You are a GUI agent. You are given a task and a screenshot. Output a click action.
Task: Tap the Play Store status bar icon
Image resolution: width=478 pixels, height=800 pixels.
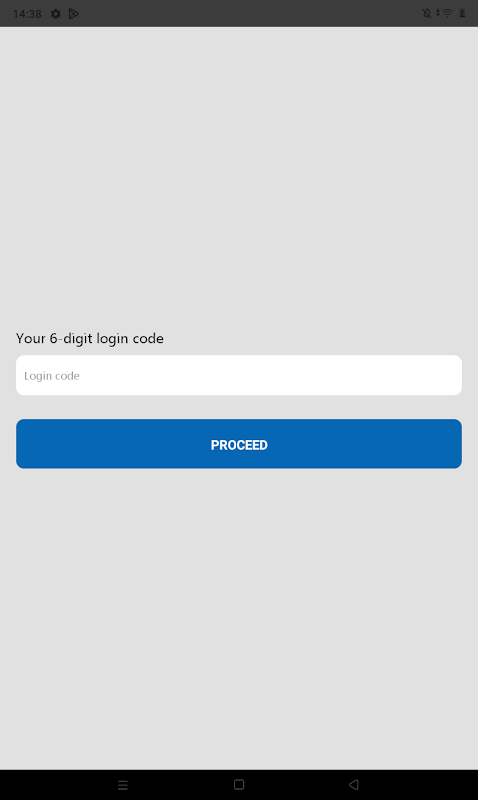[x=74, y=14]
